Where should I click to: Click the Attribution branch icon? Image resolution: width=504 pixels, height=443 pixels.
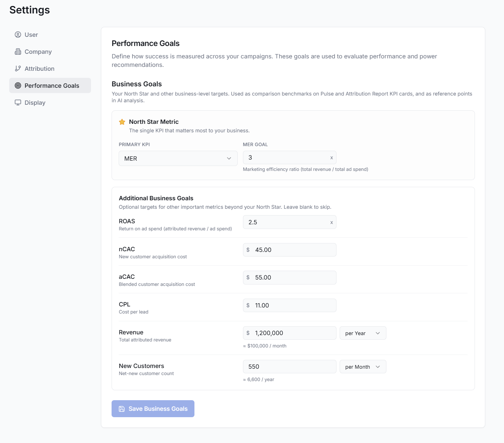[18, 69]
